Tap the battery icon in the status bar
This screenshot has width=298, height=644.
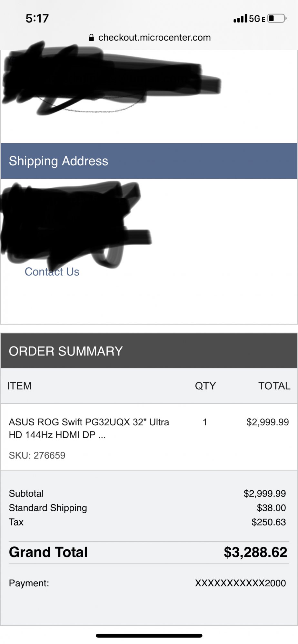[x=277, y=18]
